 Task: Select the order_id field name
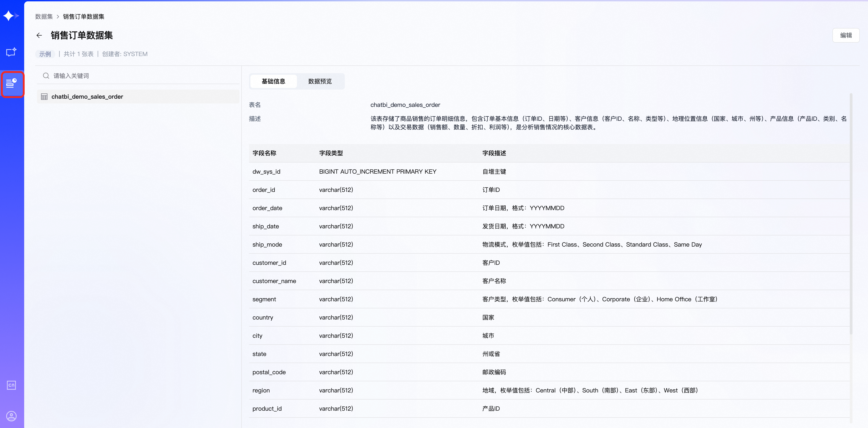(x=263, y=190)
